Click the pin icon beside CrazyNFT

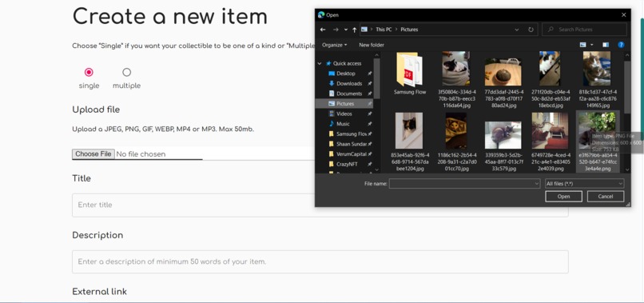(370, 164)
